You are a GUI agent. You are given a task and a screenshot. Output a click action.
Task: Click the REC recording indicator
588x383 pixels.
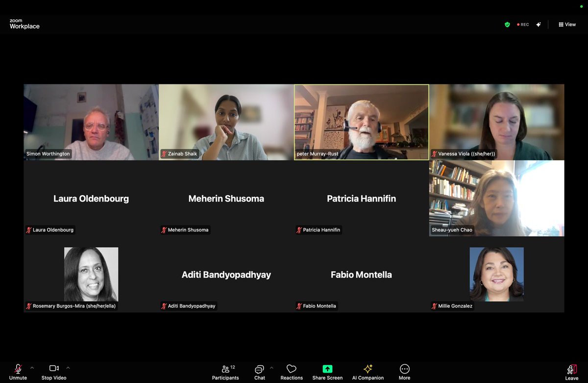point(523,25)
